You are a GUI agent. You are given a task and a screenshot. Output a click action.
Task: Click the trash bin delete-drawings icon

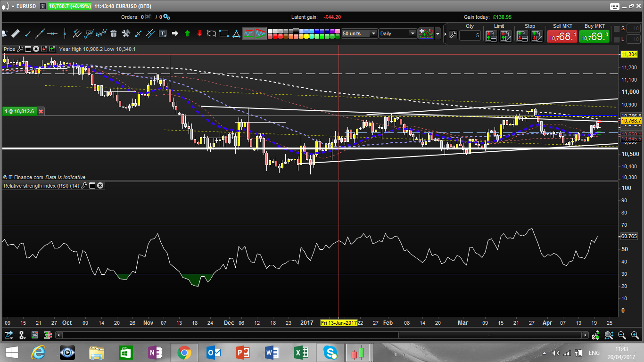(x=113, y=33)
